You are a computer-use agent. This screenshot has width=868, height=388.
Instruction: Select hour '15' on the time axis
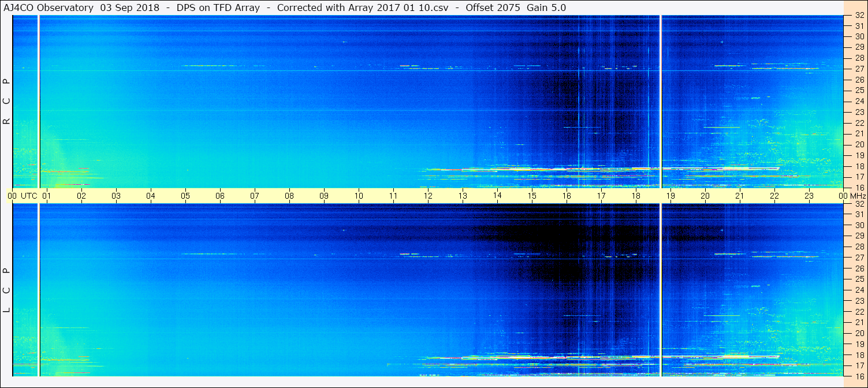[532, 196]
